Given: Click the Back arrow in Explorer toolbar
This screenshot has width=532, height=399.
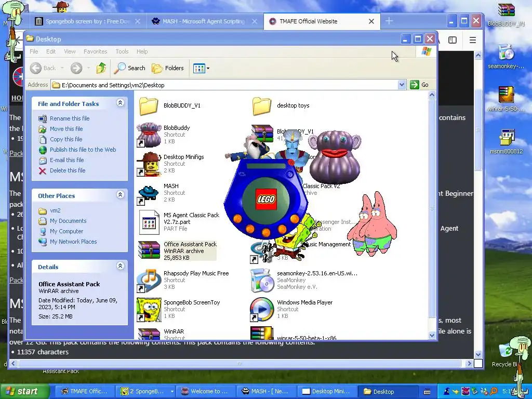Looking at the screenshot, I should [x=36, y=68].
